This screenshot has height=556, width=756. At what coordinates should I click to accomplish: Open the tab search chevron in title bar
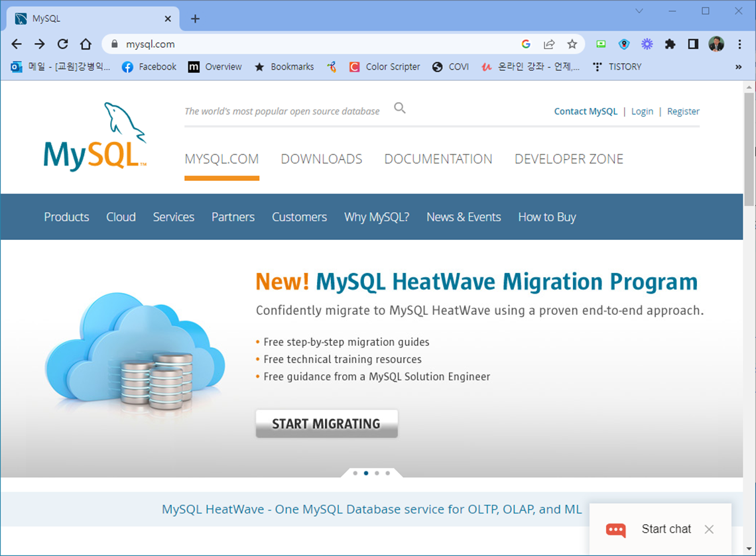(639, 11)
